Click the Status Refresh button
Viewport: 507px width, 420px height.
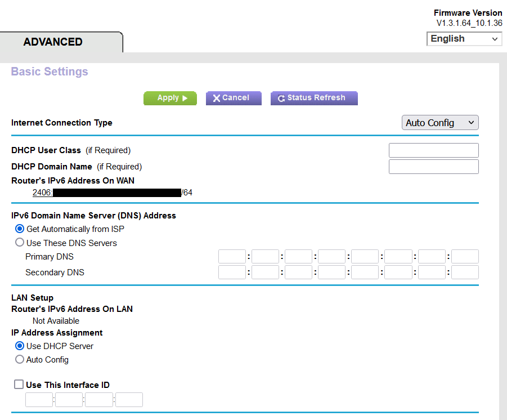(x=314, y=98)
